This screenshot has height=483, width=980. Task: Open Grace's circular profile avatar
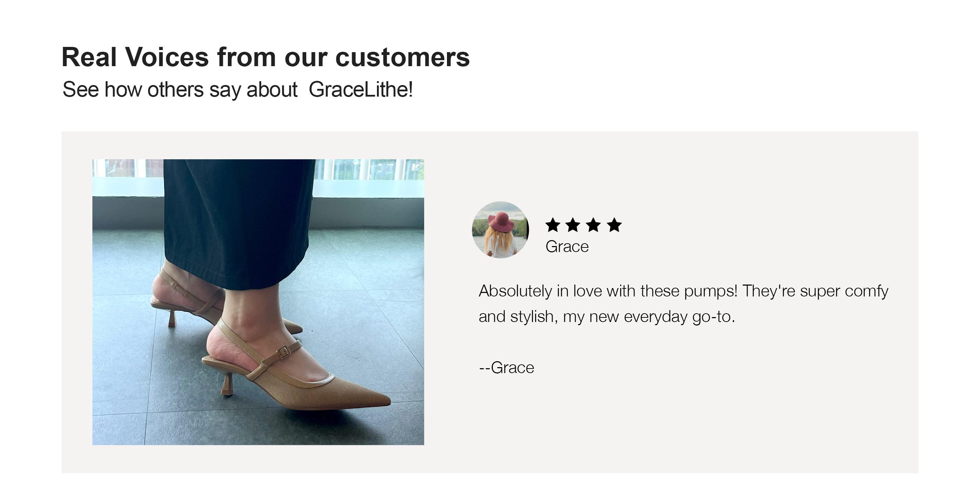[500, 230]
